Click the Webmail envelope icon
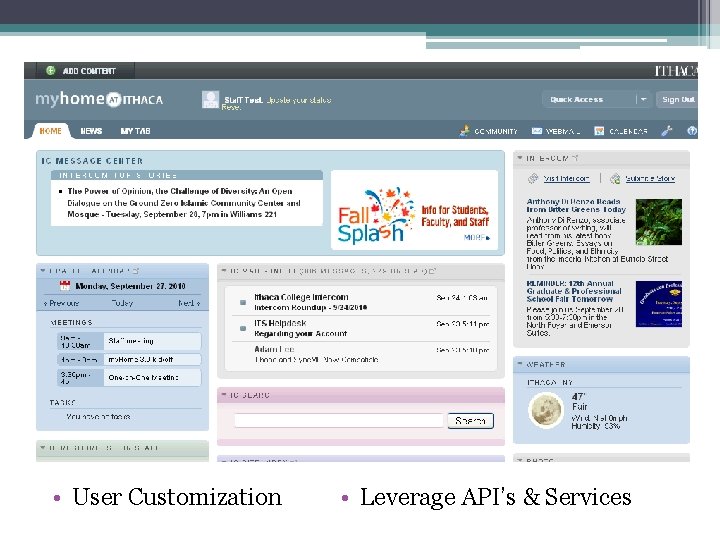Viewport: 720px width, 540px height. [x=536, y=131]
